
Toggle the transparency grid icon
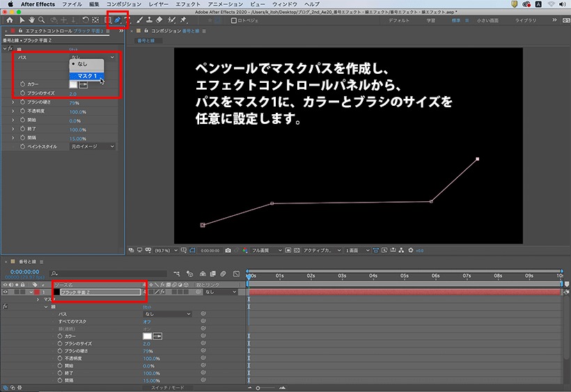pyautogui.click(x=297, y=251)
